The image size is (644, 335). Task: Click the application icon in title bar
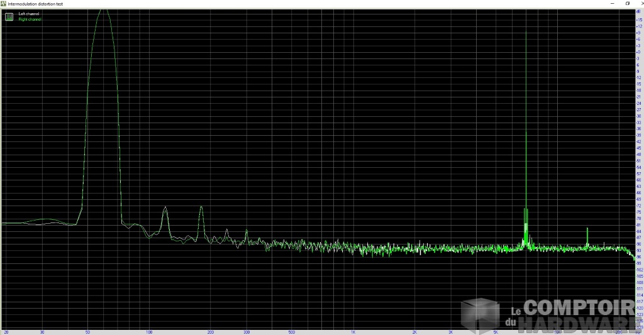tap(3, 3)
